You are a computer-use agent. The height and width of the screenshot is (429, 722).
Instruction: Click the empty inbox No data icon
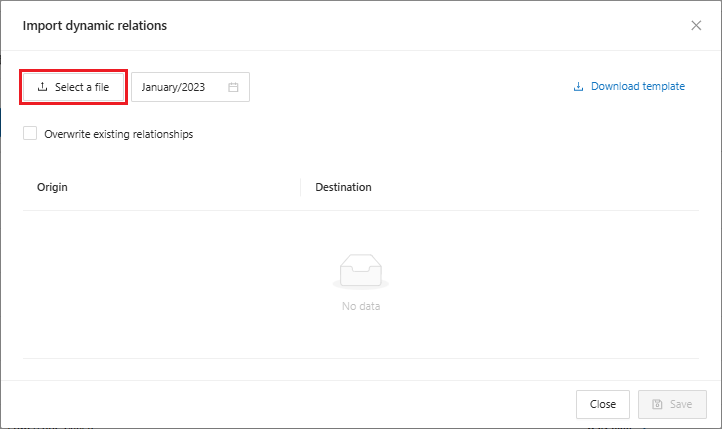(361, 272)
